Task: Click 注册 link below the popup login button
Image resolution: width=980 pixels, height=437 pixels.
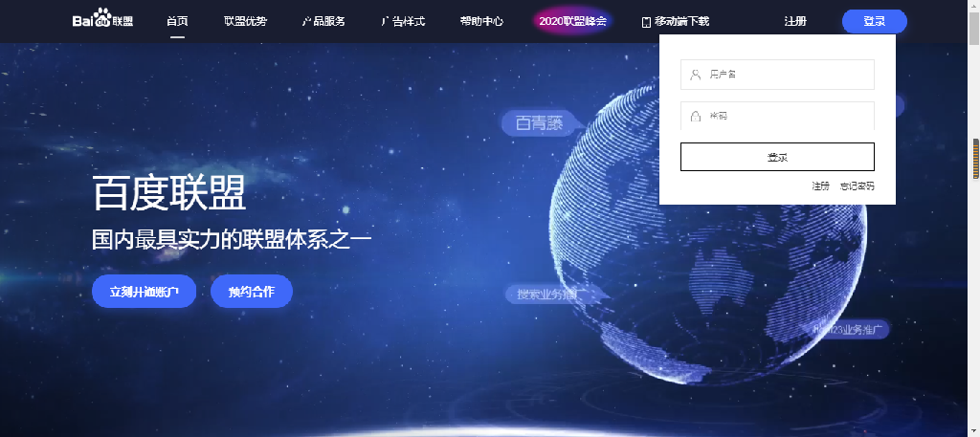Action: pyautogui.click(x=820, y=186)
